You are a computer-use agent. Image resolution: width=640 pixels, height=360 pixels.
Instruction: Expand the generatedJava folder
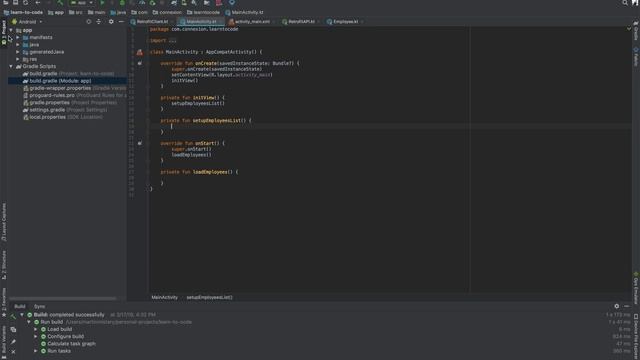pos(18,52)
